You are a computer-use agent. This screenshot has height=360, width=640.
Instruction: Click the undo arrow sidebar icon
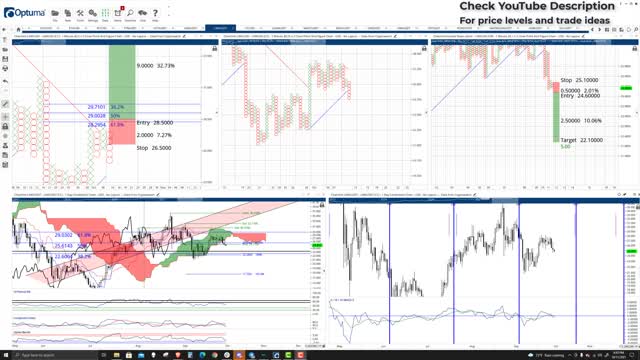click(x=5, y=82)
